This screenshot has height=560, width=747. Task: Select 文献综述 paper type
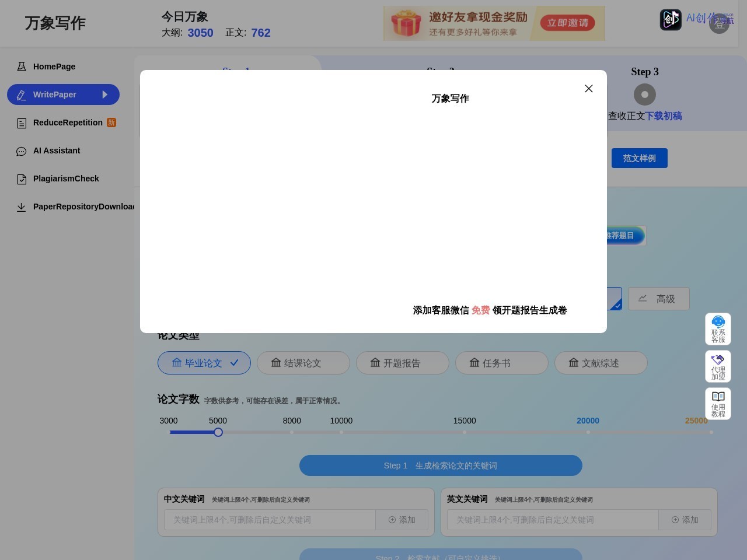pyautogui.click(x=601, y=363)
